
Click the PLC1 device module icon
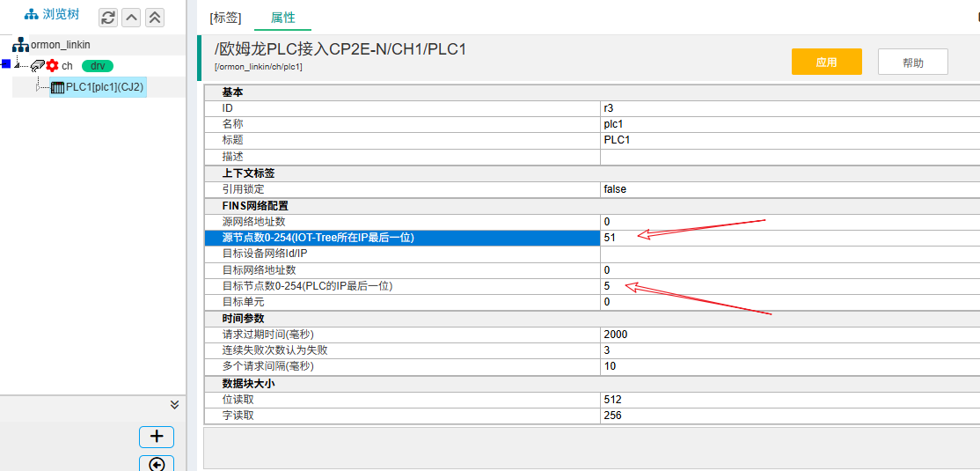tap(57, 87)
